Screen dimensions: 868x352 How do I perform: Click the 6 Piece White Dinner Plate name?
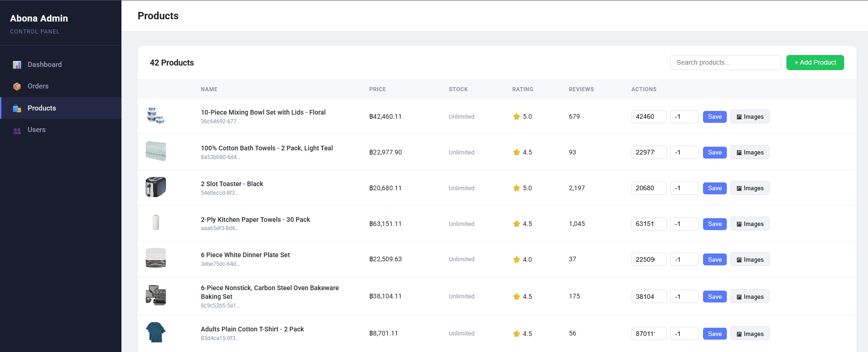[245, 255]
